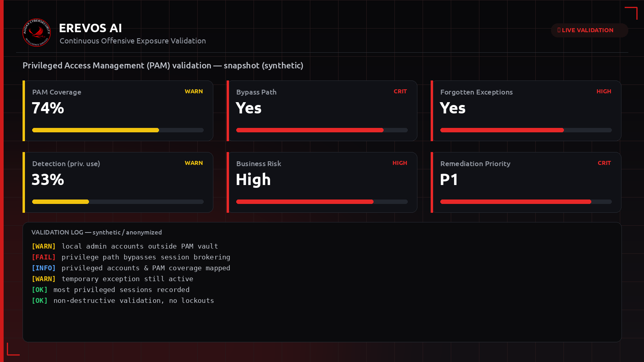This screenshot has width=644, height=362.
Task: Click the VALIDATION LOG heading
Action: tap(97, 232)
